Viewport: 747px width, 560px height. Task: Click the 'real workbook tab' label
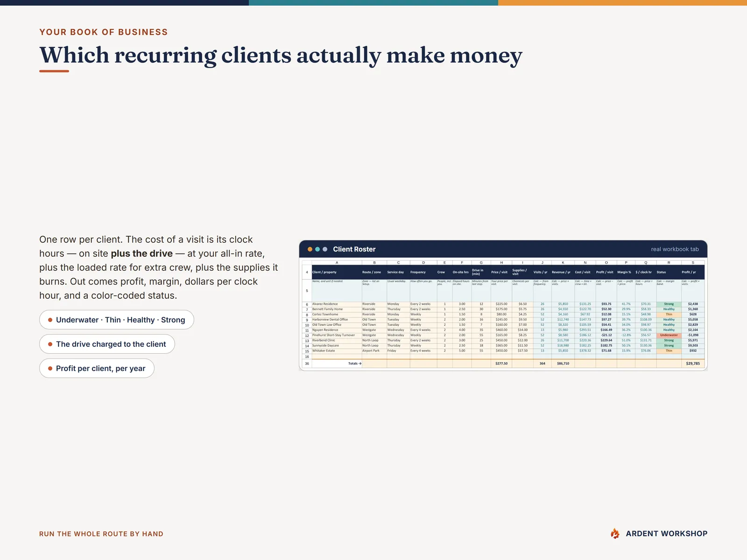click(x=675, y=249)
